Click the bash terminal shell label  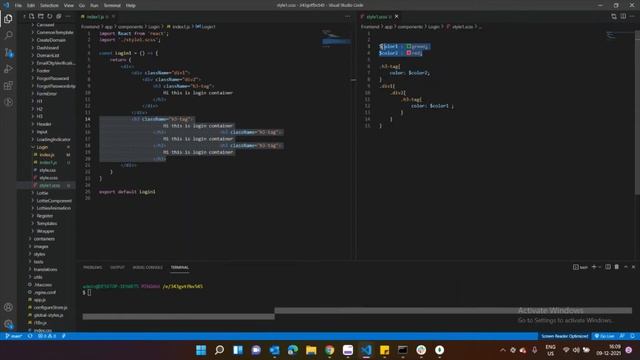580,267
